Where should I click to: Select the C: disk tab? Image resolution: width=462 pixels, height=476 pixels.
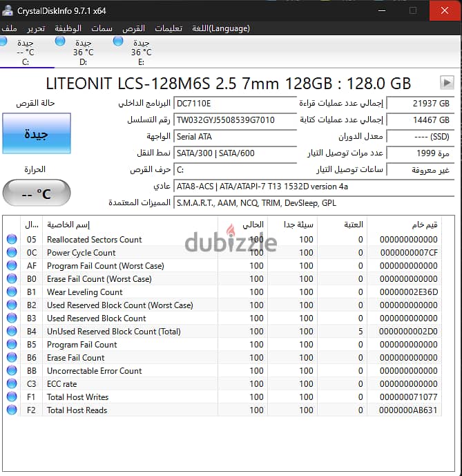(x=26, y=53)
